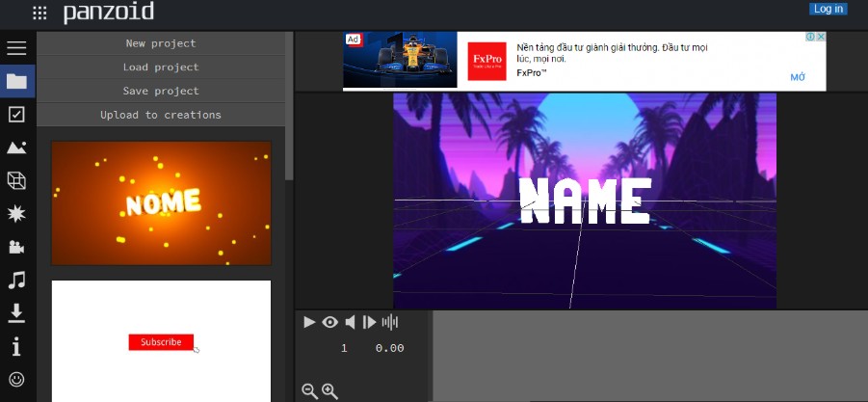Image resolution: width=868 pixels, height=402 pixels.
Task: Open the audio music note tab
Action: click(x=16, y=280)
